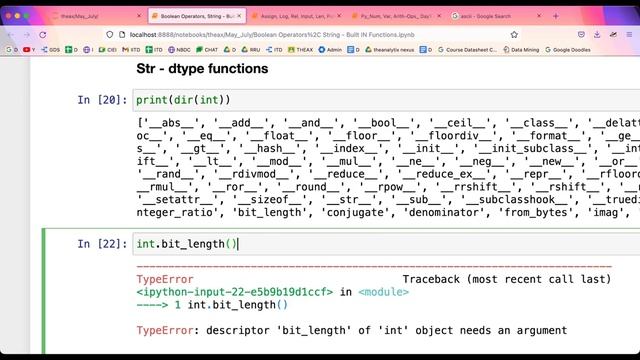Open the Gmail XTD bookmark
Viewport: 640px width, 360px height.
131,50
